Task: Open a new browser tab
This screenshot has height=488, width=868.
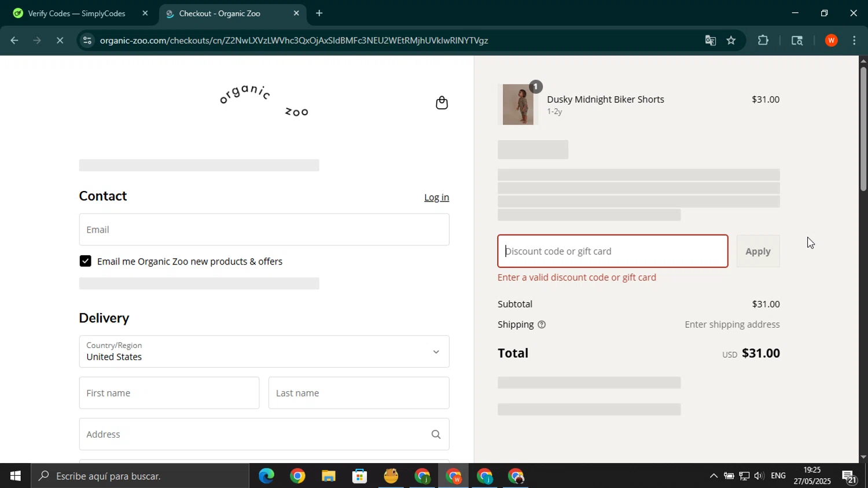Action: click(x=319, y=13)
